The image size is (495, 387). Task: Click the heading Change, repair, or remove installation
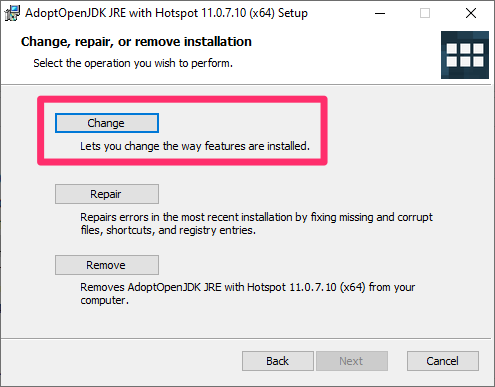[x=136, y=42]
